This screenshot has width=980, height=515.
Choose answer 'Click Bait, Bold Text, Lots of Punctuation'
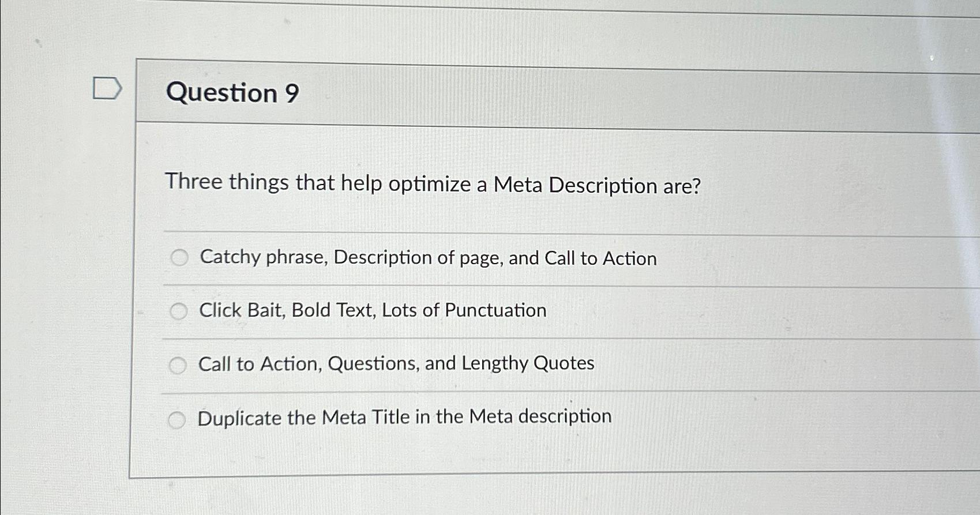point(373,311)
